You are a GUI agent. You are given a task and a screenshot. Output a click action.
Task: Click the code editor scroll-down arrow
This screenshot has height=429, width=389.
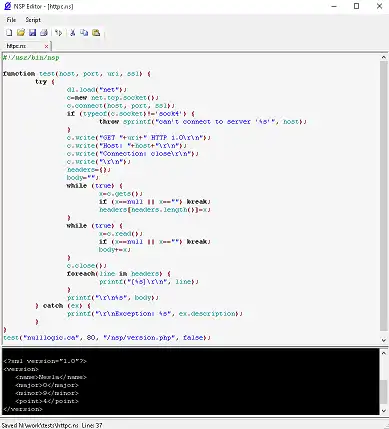(x=383, y=340)
